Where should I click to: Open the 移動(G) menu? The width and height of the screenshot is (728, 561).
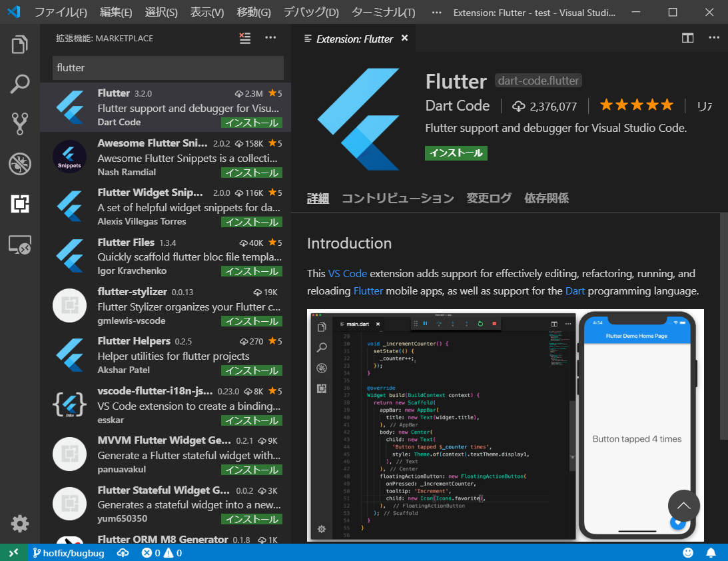pyautogui.click(x=254, y=12)
